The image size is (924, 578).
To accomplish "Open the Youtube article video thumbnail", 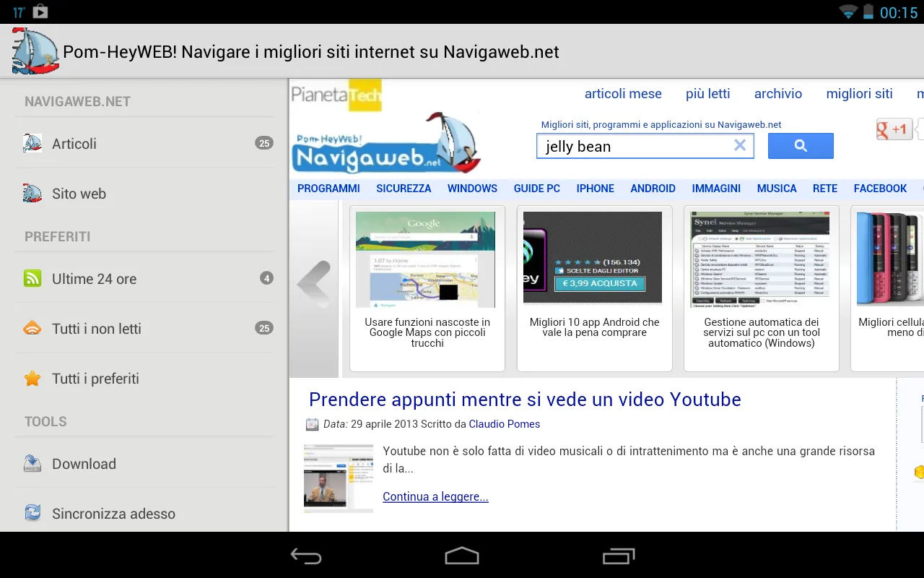I will point(339,478).
